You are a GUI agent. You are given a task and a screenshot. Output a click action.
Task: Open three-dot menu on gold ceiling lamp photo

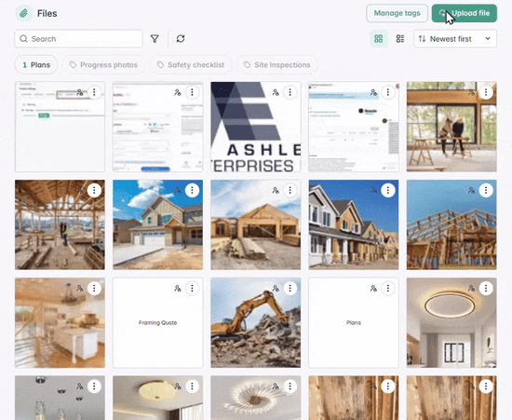click(x=192, y=386)
